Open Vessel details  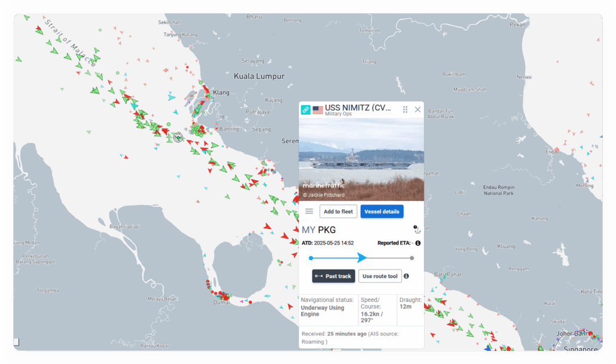click(x=382, y=211)
